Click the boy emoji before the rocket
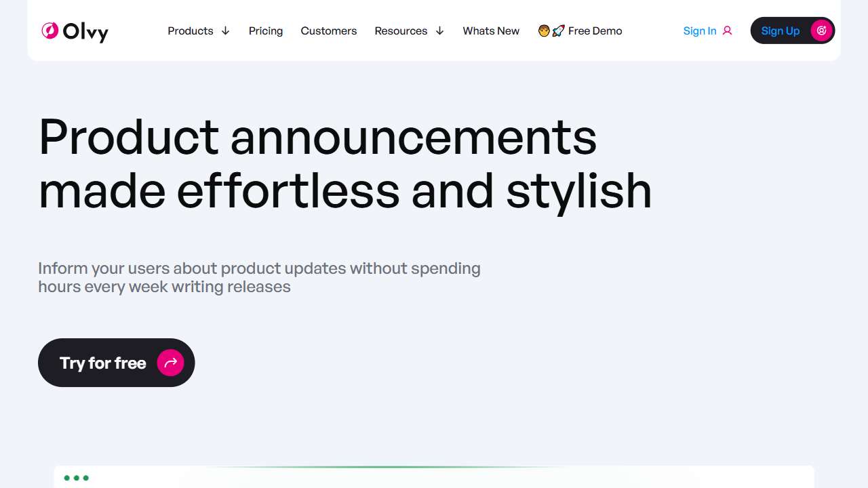The image size is (868, 488). 543,30
